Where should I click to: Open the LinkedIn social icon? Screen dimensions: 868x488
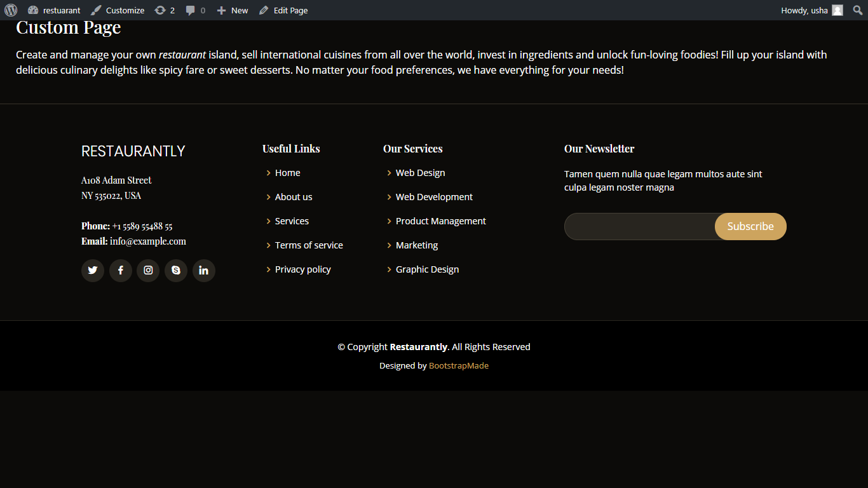click(204, 271)
